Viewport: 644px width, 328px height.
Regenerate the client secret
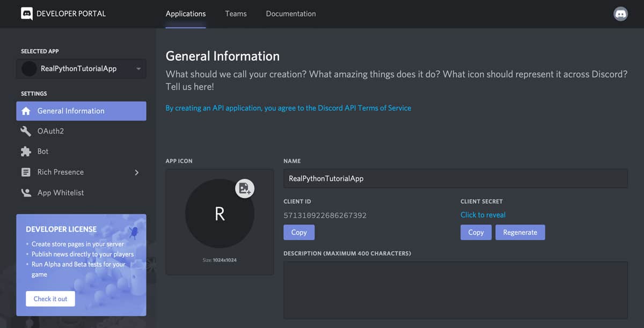(x=520, y=232)
